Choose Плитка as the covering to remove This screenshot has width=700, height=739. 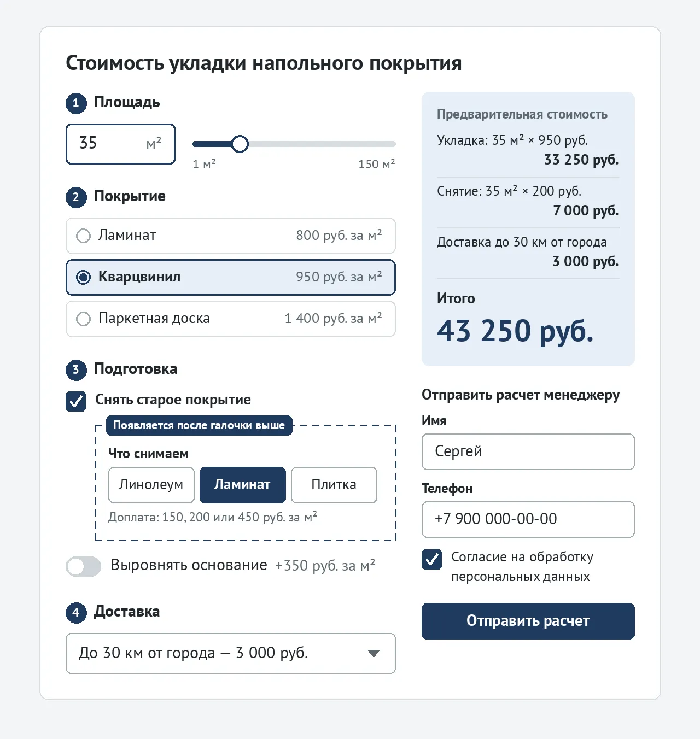tap(334, 485)
